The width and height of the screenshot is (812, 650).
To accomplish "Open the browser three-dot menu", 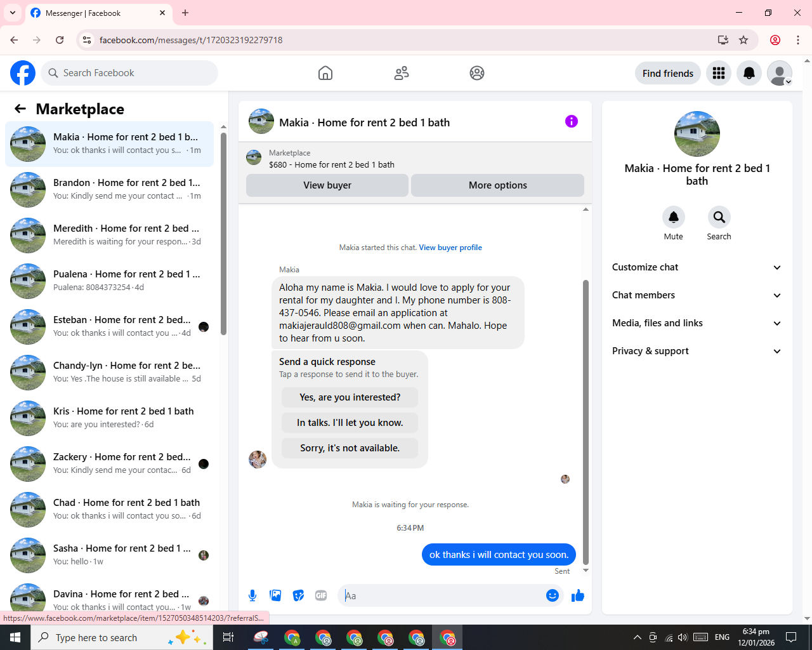I will tap(798, 40).
